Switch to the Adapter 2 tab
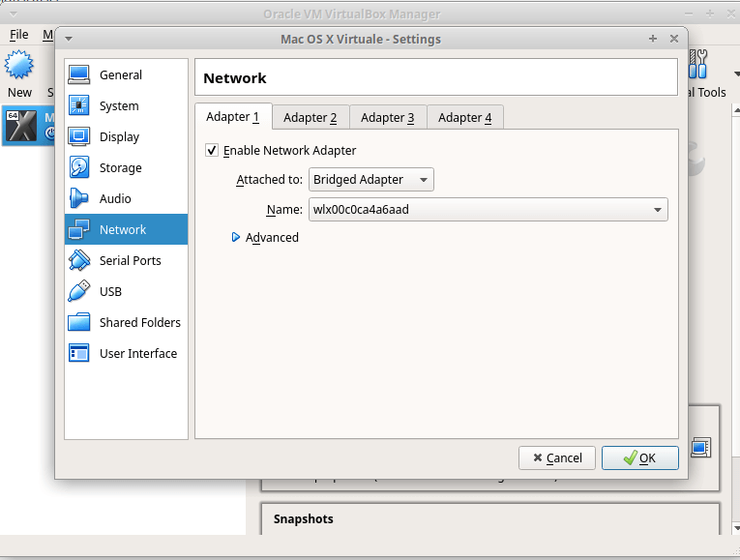 click(311, 117)
